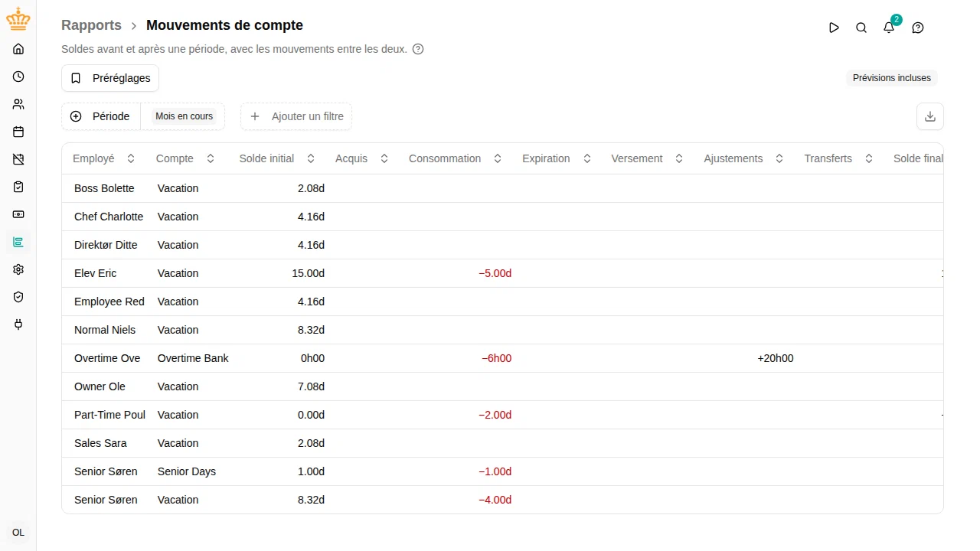Click Ajouter un filtre
Image resolution: width=980 pixels, height=551 pixels.
click(x=296, y=116)
